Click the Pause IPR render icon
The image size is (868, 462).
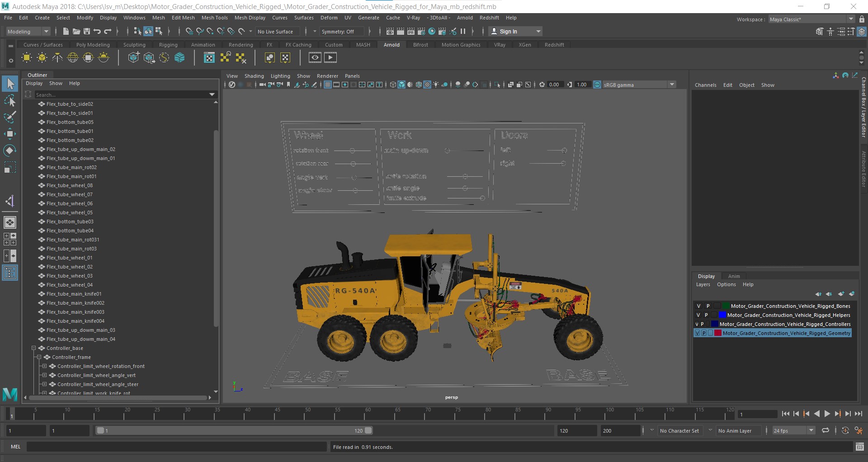(463, 31)
